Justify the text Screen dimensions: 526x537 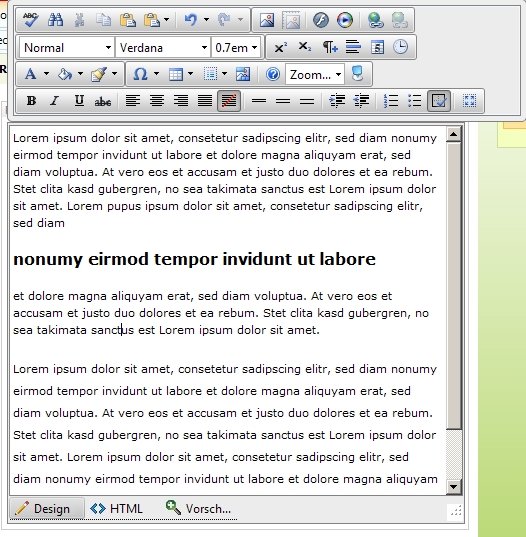point(205,101)
